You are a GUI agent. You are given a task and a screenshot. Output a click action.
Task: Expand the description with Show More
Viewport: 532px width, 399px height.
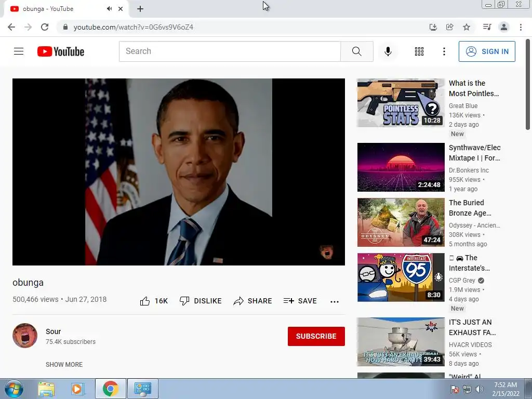click(x=64, y=364)
